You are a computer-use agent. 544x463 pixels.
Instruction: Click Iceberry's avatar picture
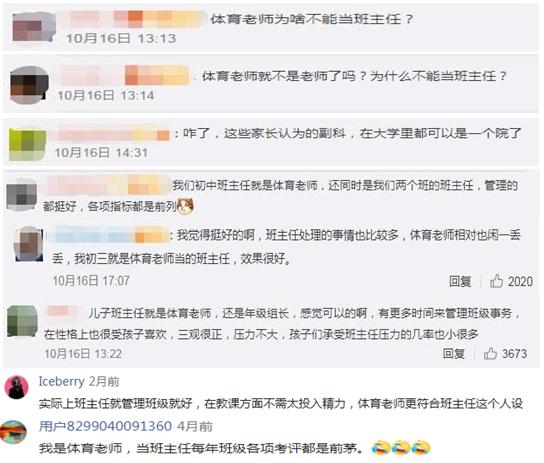coord(16,387)
